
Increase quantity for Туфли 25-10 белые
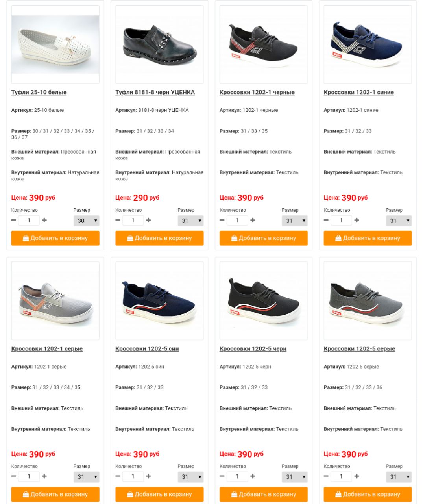click(44, 220)
